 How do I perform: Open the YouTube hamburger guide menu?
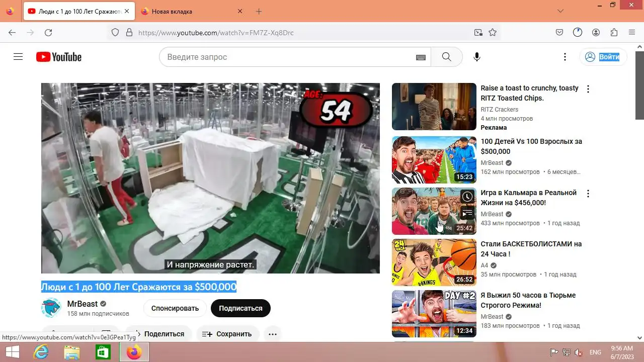[18, 57]
